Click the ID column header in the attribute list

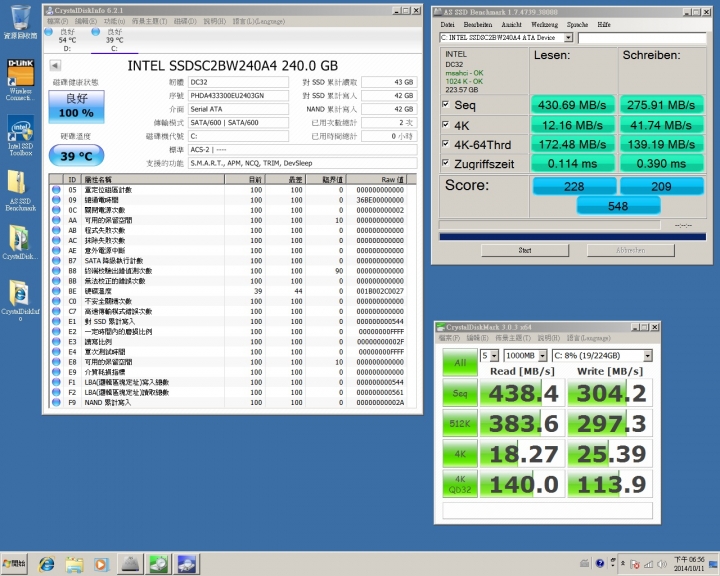pyautogui.click(x=72, y=180)
